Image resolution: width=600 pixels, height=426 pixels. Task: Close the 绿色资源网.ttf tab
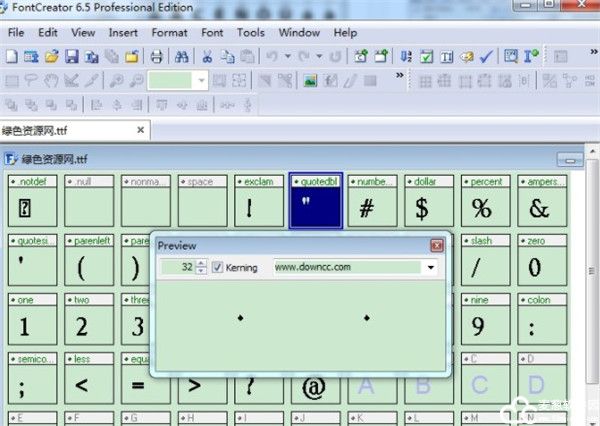140,130
